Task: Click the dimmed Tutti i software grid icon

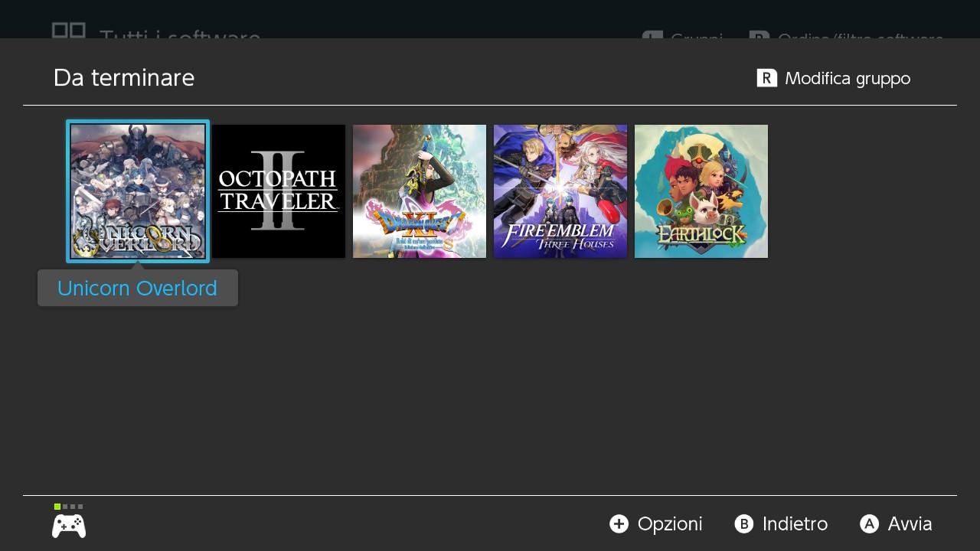Action: click(69, 31)
